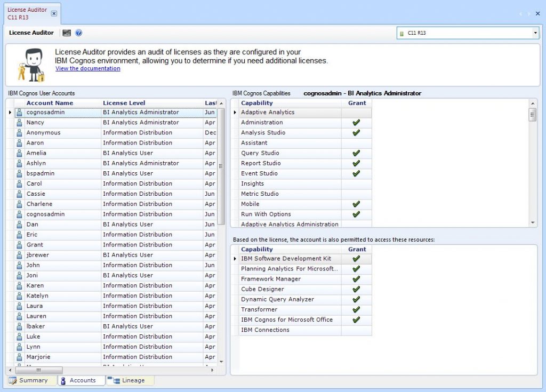Click the row arrow before IBM Software Development Kit
This screenshot has height=392, width=546.
coord(235,259)
